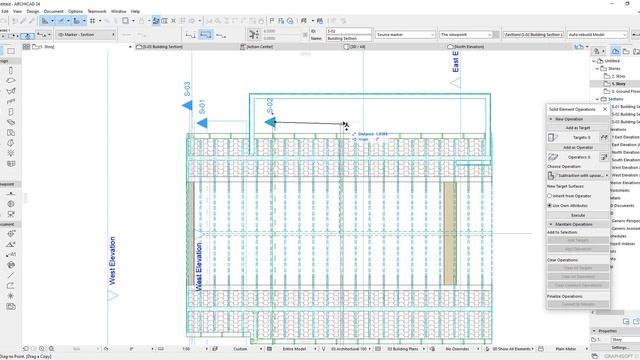The width and height of the screenshot is (640, 360).
Task: Open the Design menu
Action: pos(33,11)
